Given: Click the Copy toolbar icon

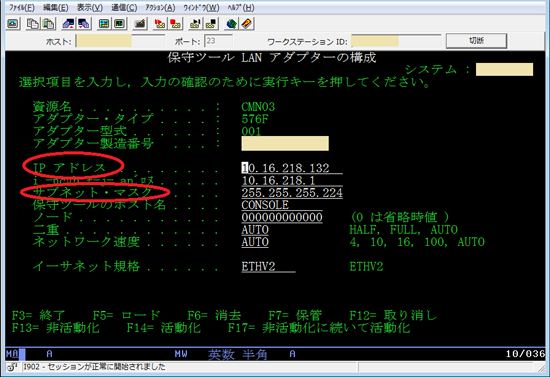Looking at the screenshot, I should point(33,24).
